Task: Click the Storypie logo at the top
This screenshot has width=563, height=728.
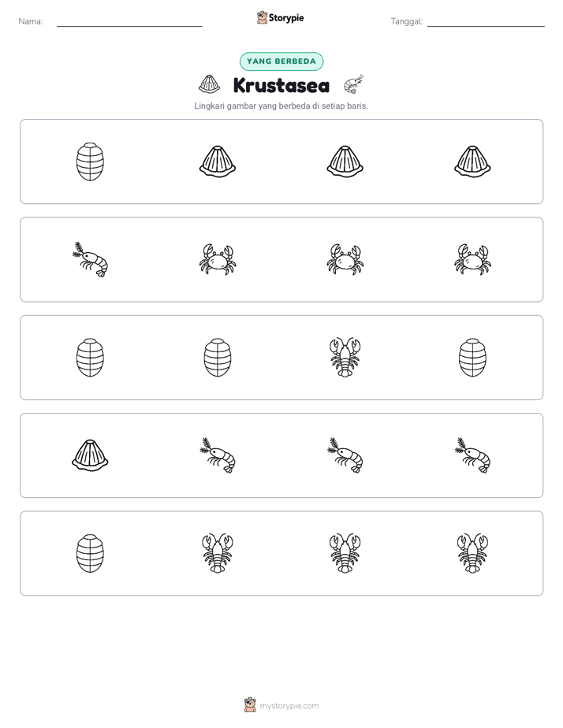Action: tap(280, 17)
